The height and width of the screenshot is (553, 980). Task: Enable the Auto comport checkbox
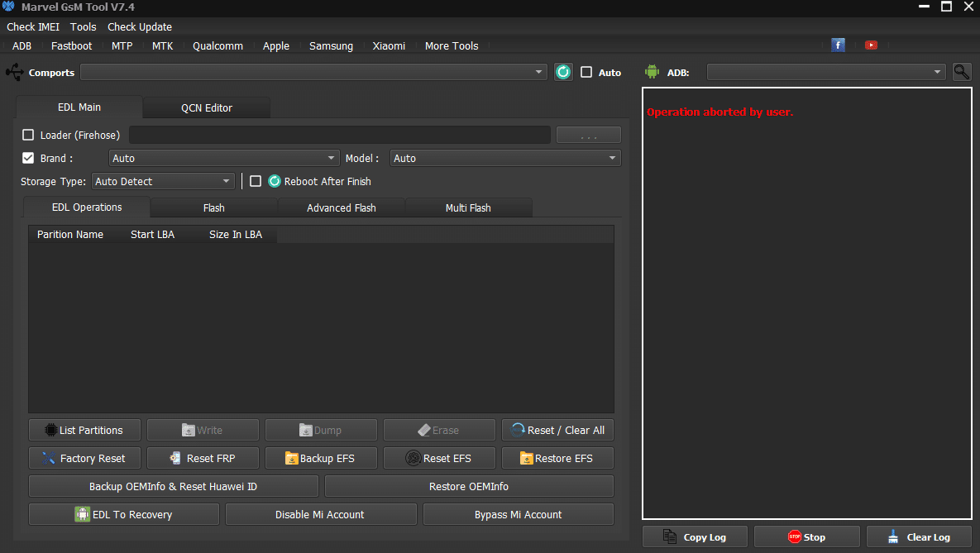coord(586,72)
